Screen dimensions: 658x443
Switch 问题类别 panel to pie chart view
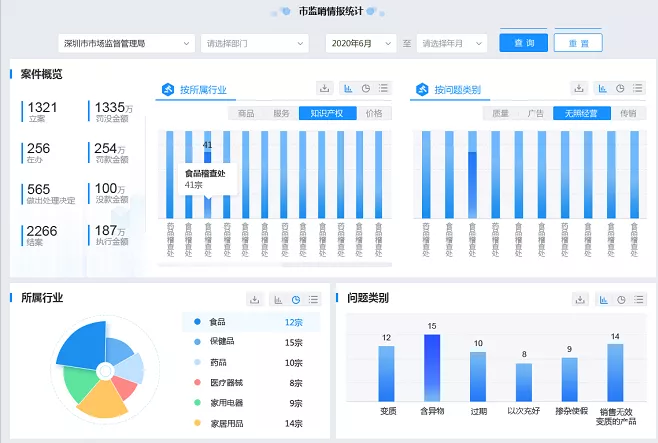621,299
